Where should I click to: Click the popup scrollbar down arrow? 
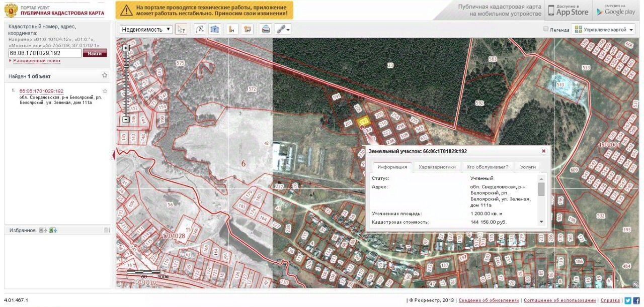(x=541, y=222)
